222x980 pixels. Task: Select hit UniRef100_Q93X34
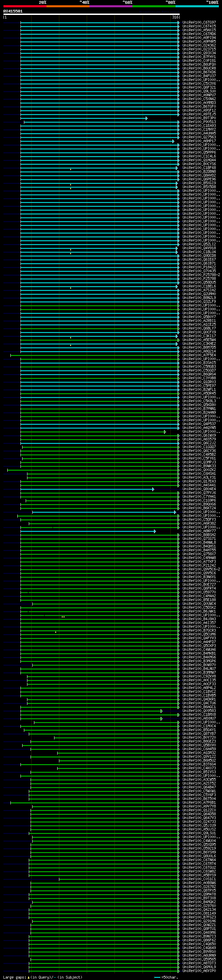[199, 53]
